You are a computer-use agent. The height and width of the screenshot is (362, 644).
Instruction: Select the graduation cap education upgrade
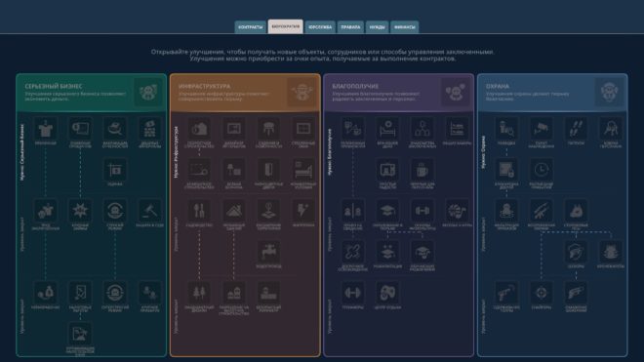coord(387,211)
